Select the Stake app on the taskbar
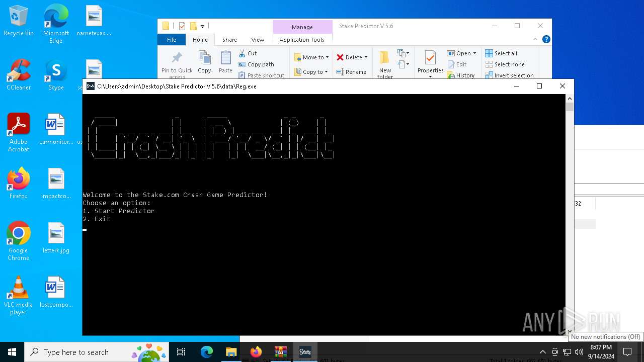 [305, 352]
